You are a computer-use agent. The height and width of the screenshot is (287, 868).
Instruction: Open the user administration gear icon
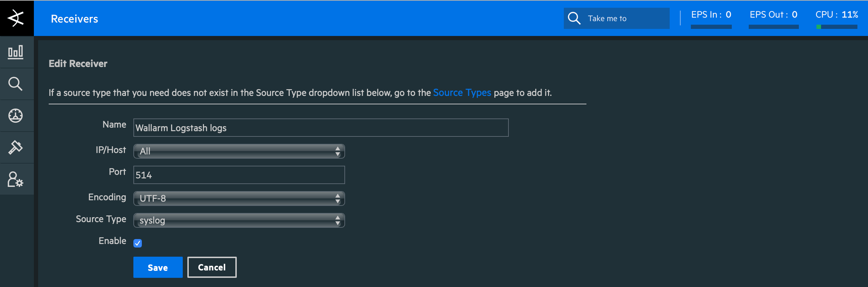(x=16, y=179)
